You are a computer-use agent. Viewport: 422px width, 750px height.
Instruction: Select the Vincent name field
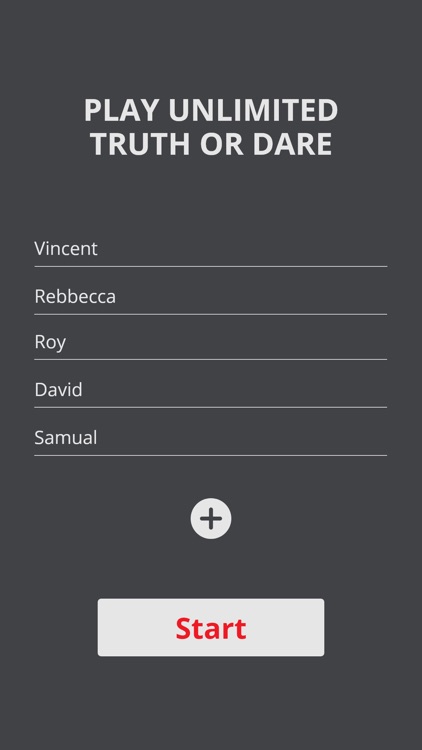click(x=211, y=249)
